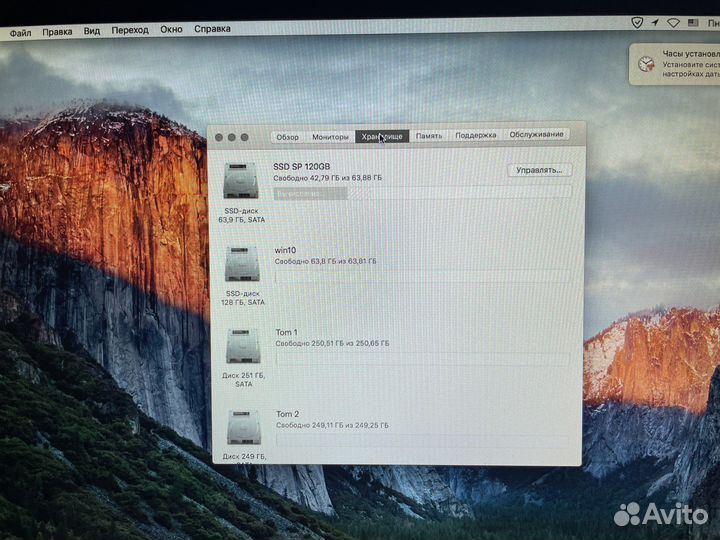Screen dimensions: 720x540
Task: Click the label Диск 249 ГБ
Action: pos(244,457)
